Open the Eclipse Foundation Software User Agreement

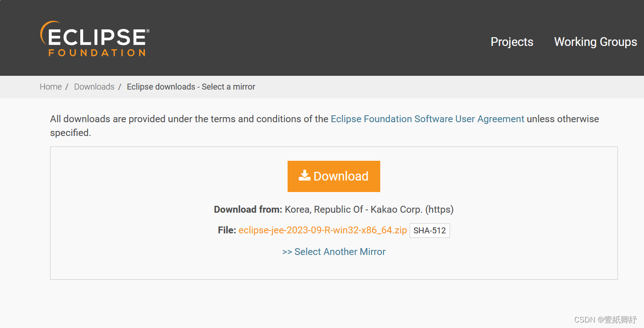click(x=427, y=119)
